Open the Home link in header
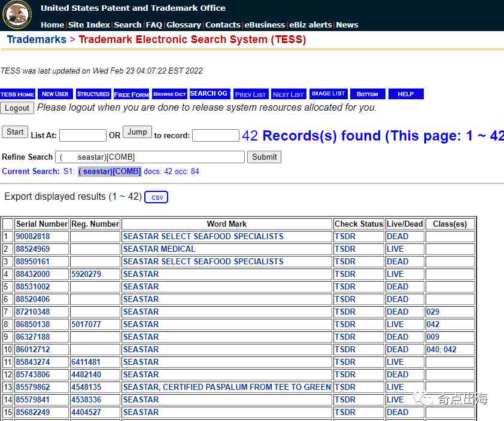Viewport: 504px width, 421px height. (x=52, y=25)
